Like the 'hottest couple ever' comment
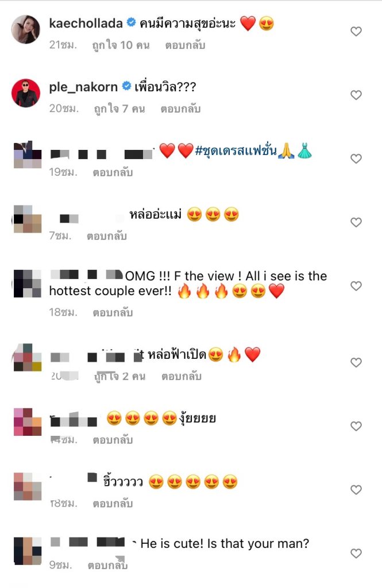Screen dimensions: 382x588 pos(356,286)
